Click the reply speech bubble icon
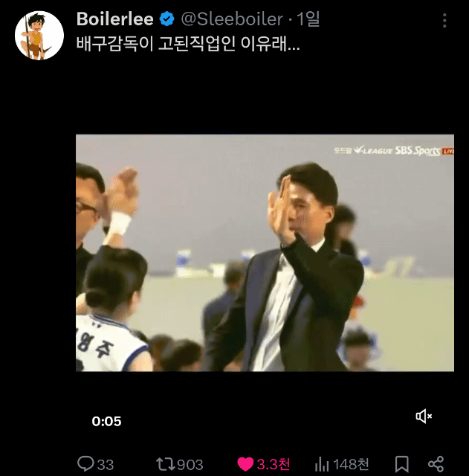Screen dimensions: 469x476 click(x=85, y=464)
